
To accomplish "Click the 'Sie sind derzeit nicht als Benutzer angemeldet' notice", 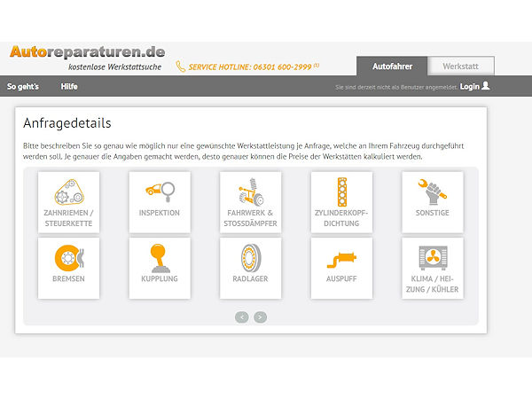I will (x=396, y=87).
